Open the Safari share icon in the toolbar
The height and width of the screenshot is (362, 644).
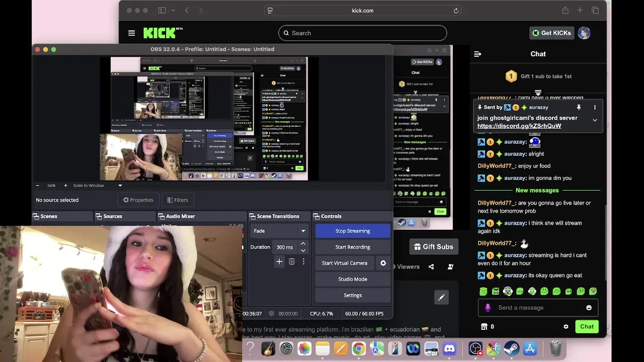tap(566, 11)
